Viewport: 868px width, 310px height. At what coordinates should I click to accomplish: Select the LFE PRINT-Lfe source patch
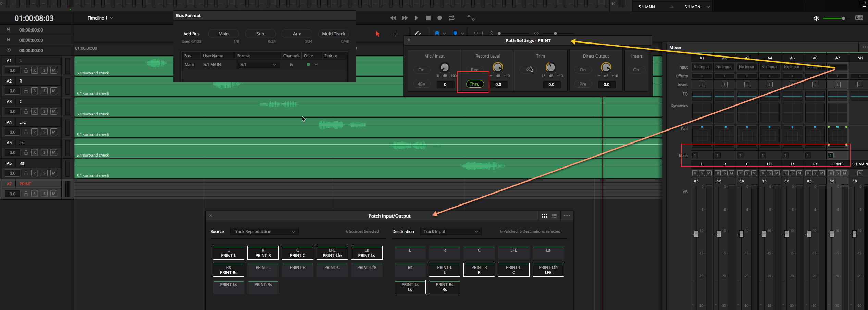pos(332,253)
